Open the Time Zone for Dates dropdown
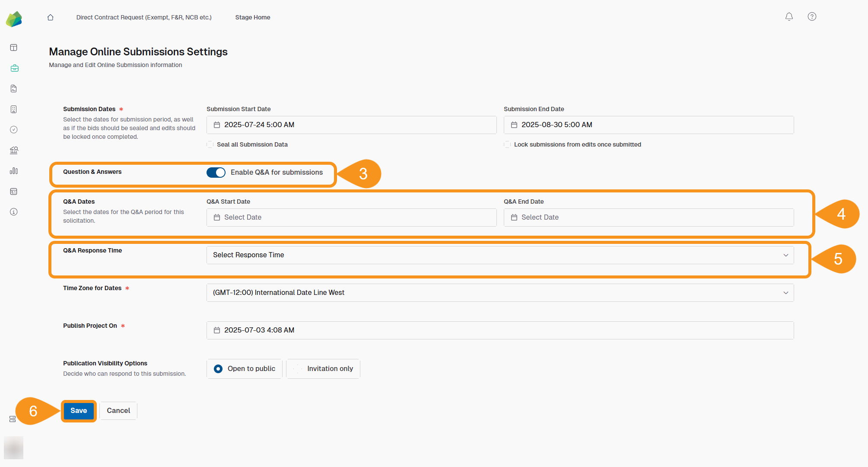The height and width of the screenshot is (467, 868). [x=499, y=292]
